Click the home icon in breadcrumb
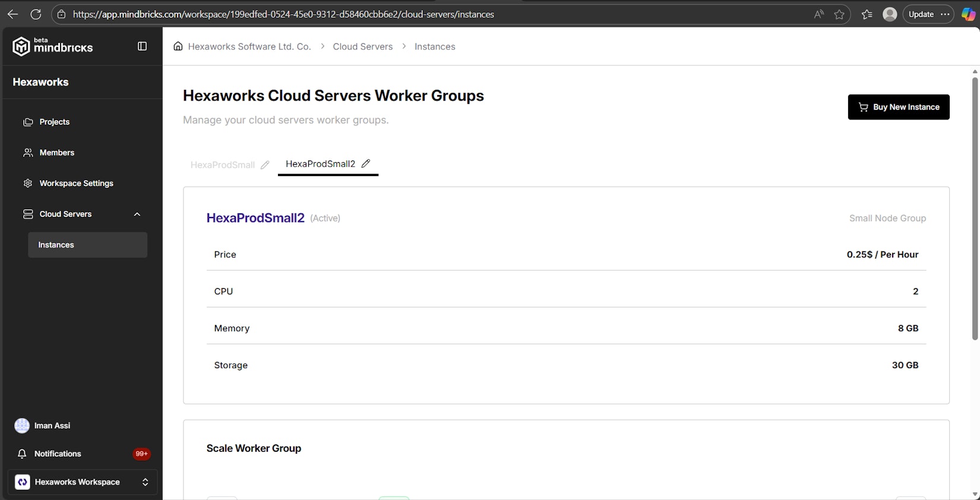The height and width of the screenshot is (500, 980). click(178, 46)
